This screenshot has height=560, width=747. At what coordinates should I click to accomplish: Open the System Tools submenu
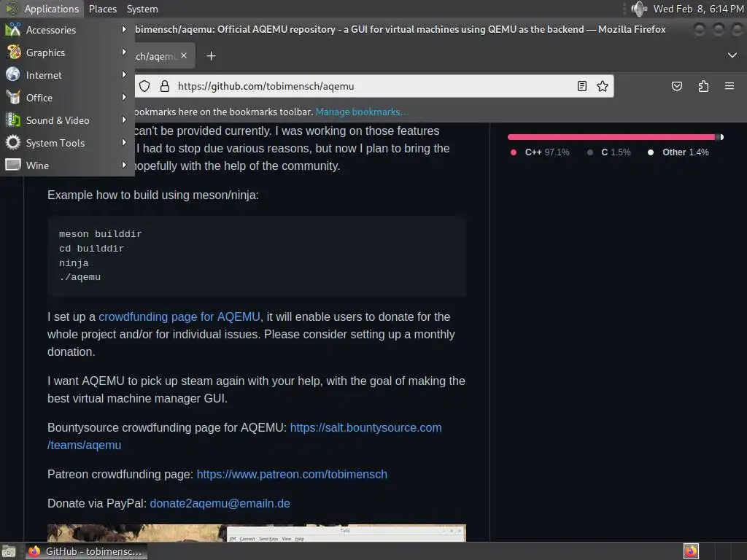(x=66, y=143)
